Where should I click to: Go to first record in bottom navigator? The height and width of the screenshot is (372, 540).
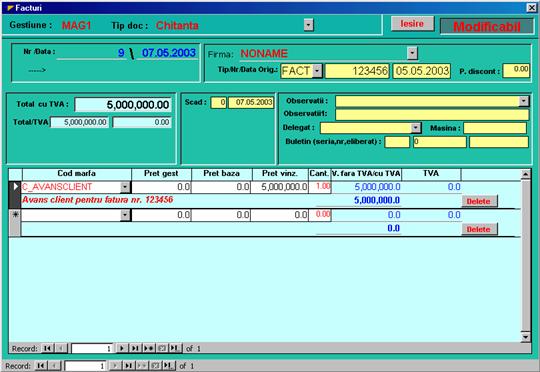click(41, 365)
